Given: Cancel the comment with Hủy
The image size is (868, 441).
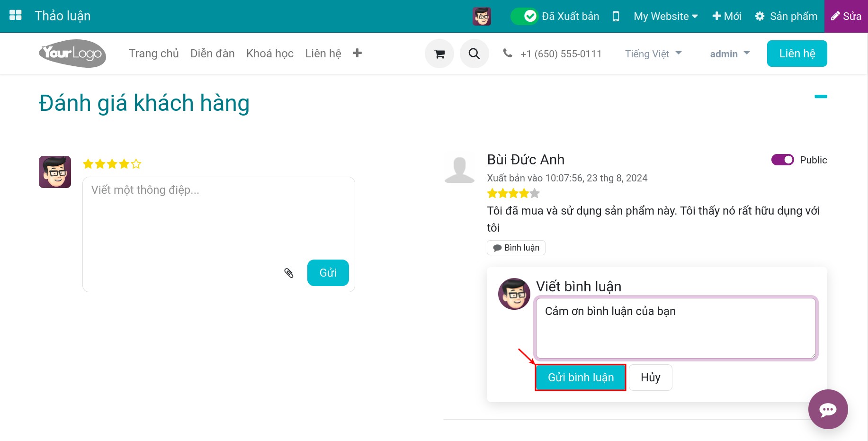Looking at the screenshot, I should pos(651,378).
